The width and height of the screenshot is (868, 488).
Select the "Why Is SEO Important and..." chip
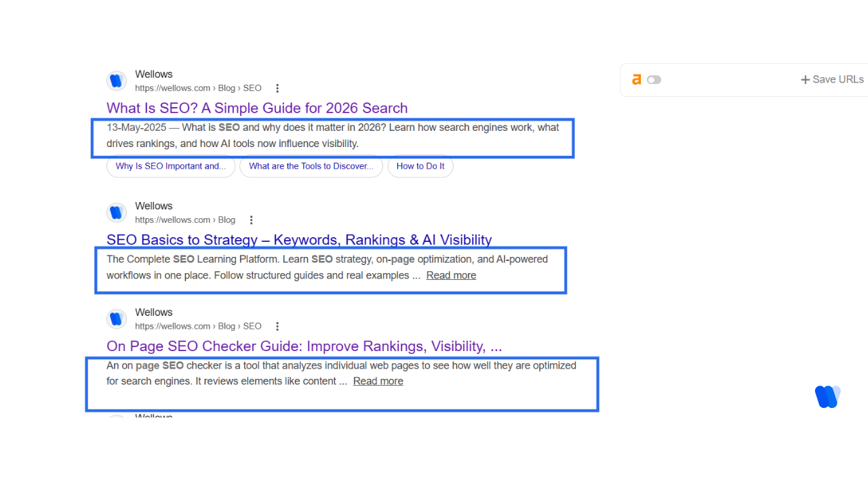point(170,166)
